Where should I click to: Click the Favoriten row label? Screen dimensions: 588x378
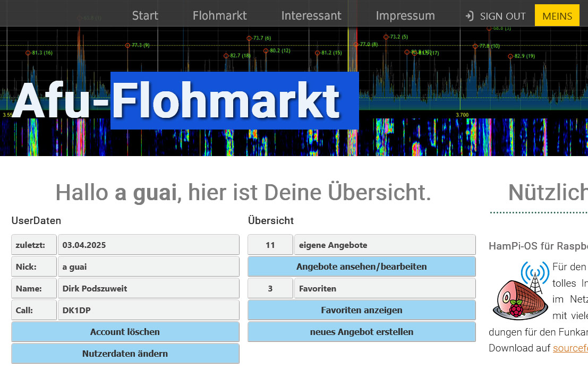(x=385, y=288)
